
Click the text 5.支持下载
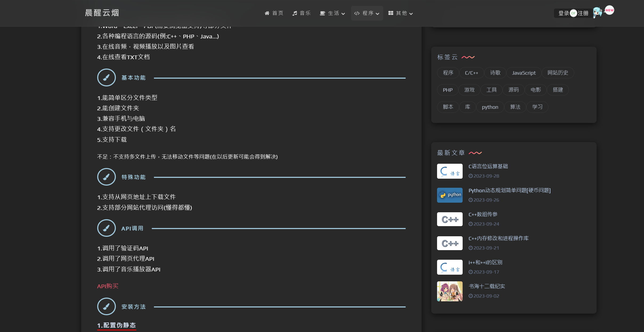click(112, 140)
